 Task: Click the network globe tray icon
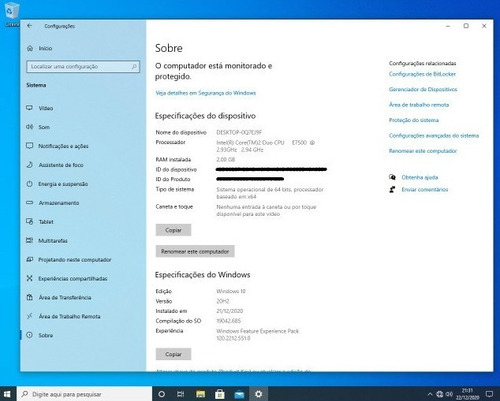(440, 394)
